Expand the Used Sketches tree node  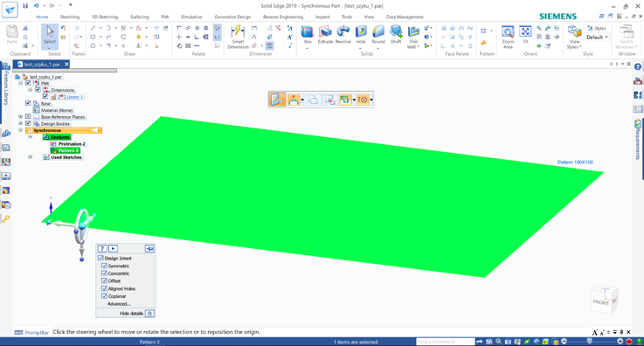tap(30, 156)
